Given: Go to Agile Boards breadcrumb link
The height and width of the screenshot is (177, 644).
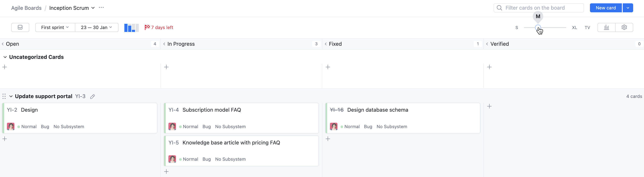Looking at the screenshot, I should [26, 8].
